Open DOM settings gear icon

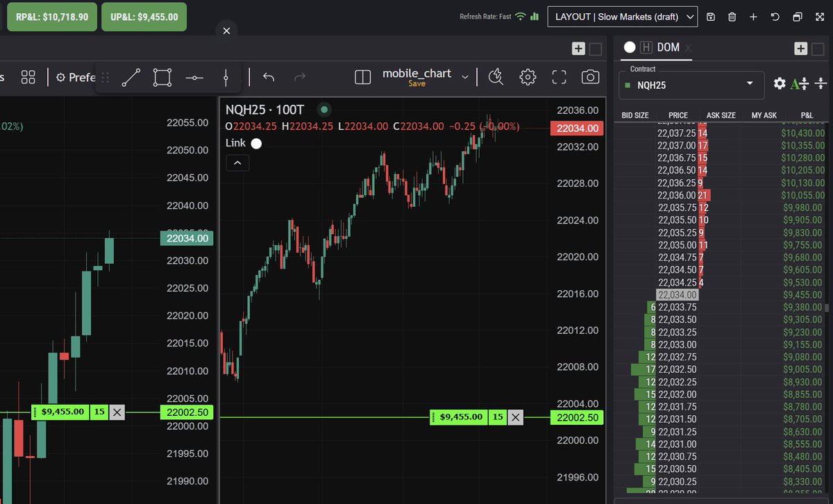click(780, 83)
